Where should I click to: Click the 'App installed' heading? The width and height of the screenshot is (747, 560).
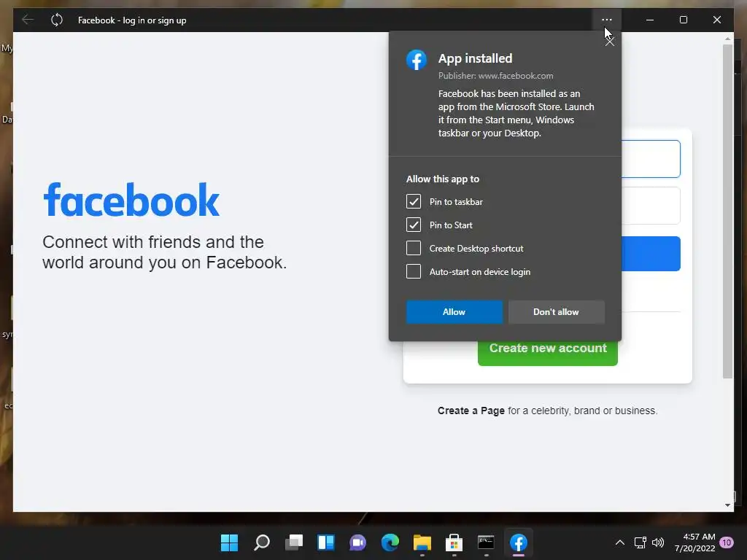(x=475, y=58)
